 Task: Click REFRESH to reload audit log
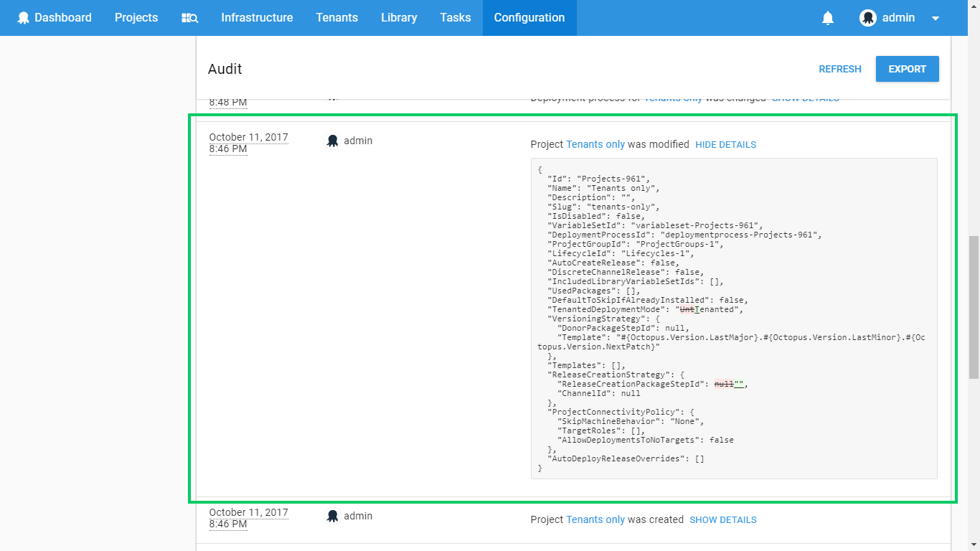[839, 69]
